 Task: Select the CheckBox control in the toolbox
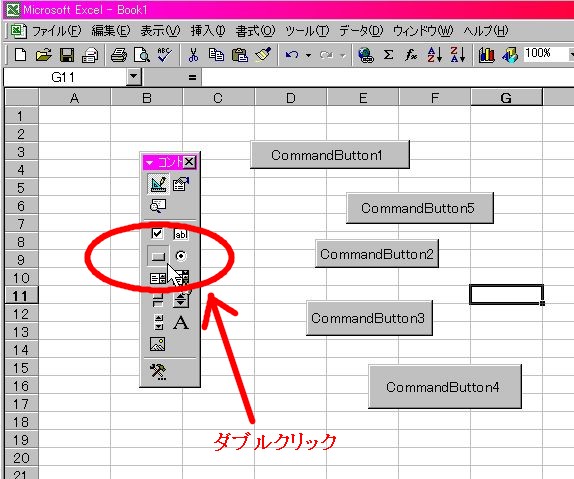[157, 234]
